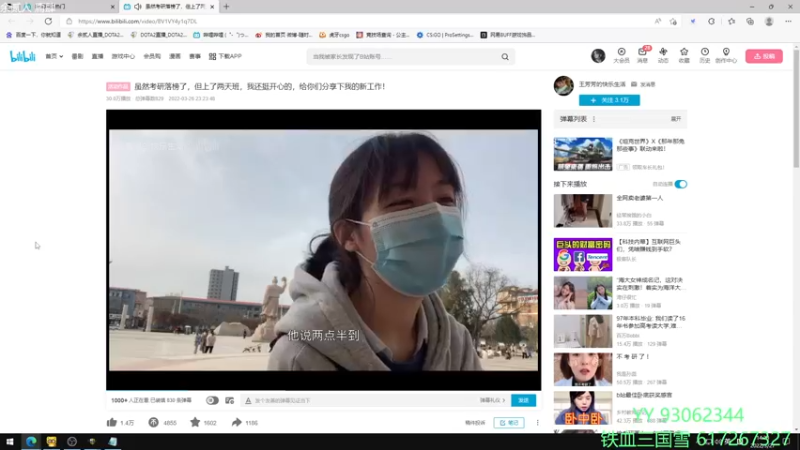Click the pink 投稿 upload button
This screenshot has width=800, height=450.
pos(764,56)
